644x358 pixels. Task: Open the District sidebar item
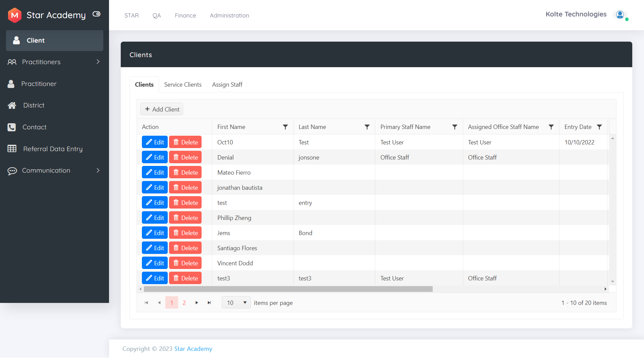point(55,105)
